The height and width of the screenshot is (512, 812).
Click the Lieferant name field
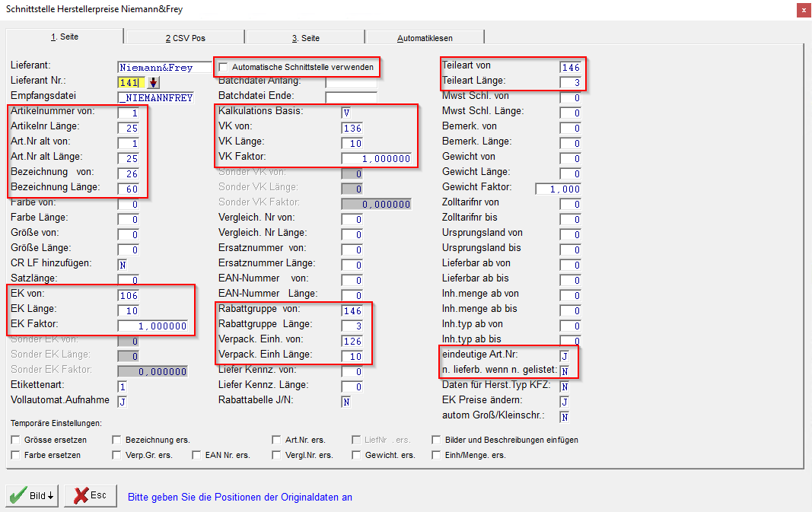164,67
